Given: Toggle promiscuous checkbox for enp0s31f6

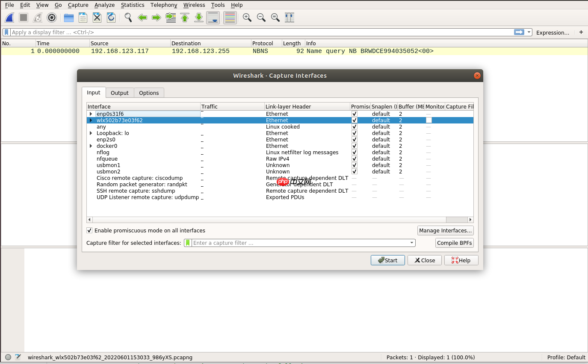Looking at the screenshot, I should 354,114.
